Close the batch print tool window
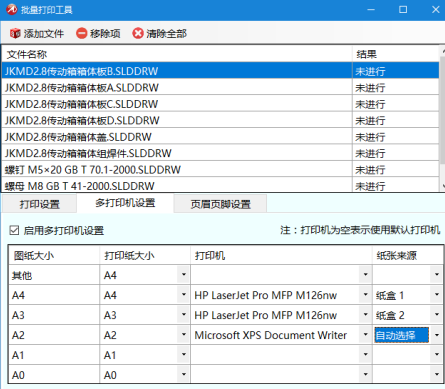 435,10
